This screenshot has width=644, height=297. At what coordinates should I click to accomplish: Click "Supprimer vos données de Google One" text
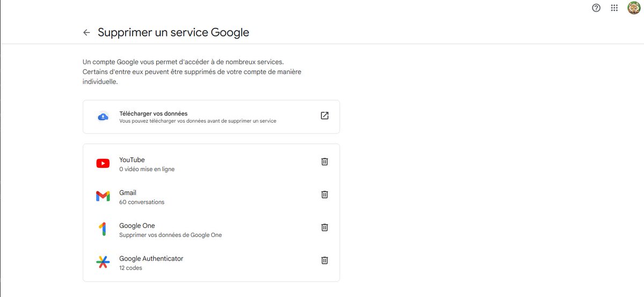pos(171,235)
